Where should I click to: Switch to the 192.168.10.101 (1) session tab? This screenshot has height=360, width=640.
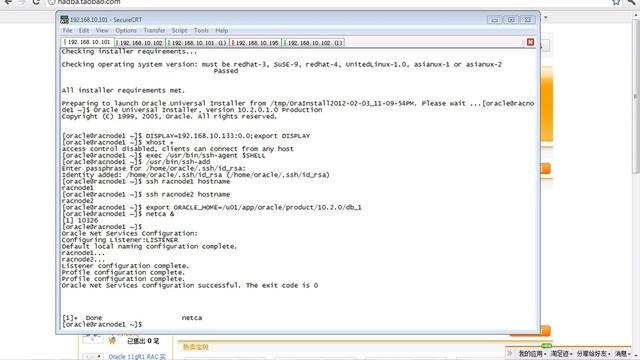tap(198, 42)
